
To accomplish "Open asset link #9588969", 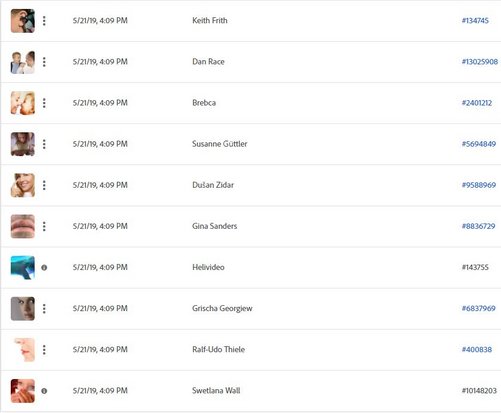I will pyautogui.click(x=479, y=185).
